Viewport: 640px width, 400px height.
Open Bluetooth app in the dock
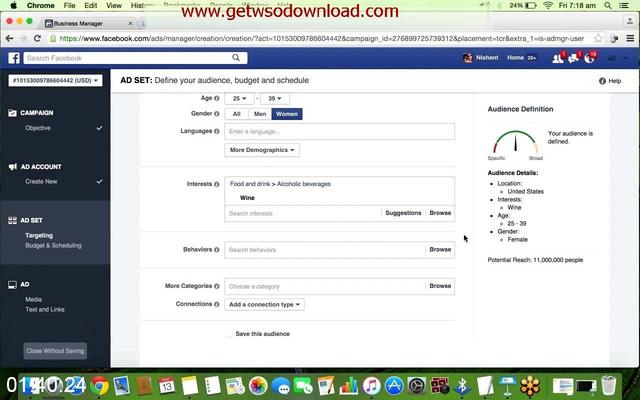462,385
